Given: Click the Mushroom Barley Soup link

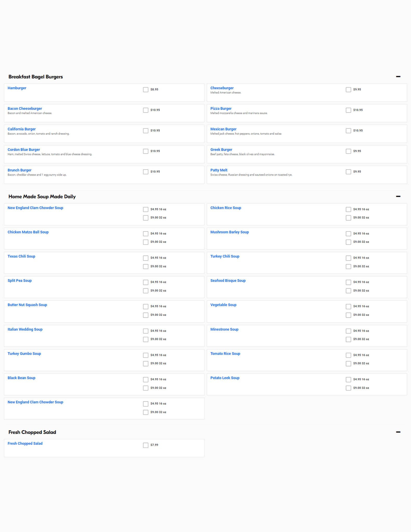Looking at the screenshot, I should [x=230, y=232].
